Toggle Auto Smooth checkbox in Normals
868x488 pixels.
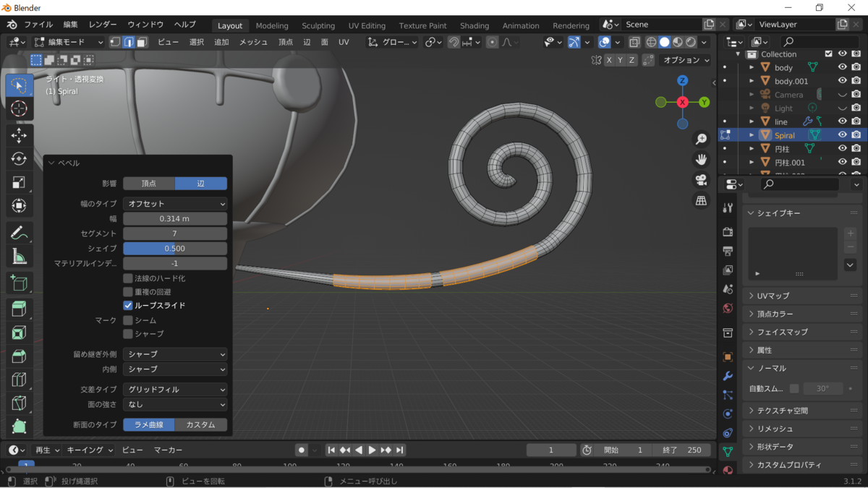pos(794,388)
